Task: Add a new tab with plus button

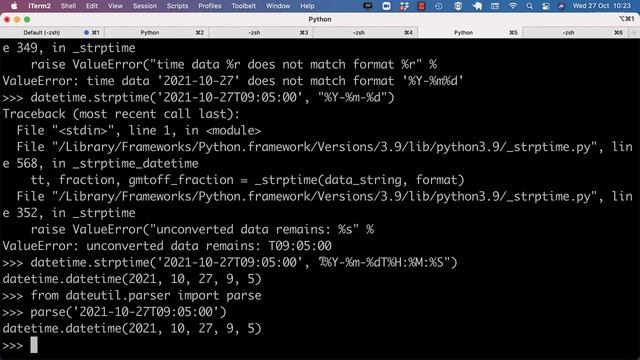Action: [634, 32]
